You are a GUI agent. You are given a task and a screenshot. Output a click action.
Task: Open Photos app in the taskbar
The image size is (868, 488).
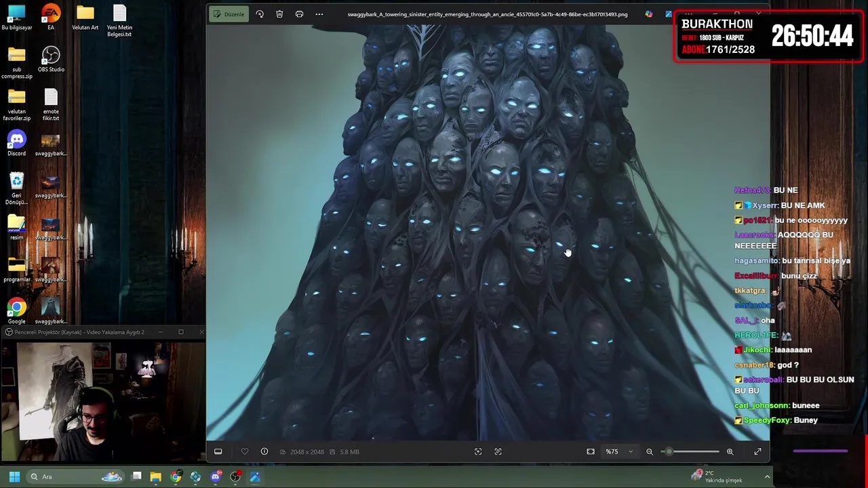pyautogui.click(x=255, y=477)
